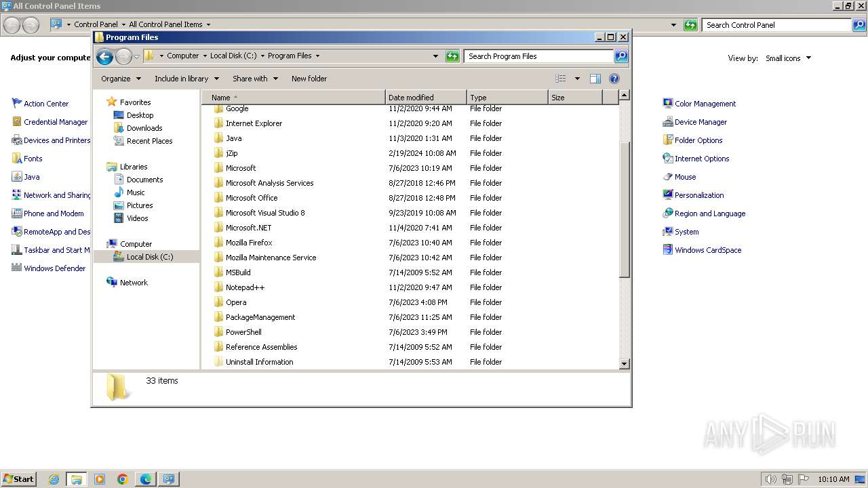Select Network in the navigation pane

point(134,283)
